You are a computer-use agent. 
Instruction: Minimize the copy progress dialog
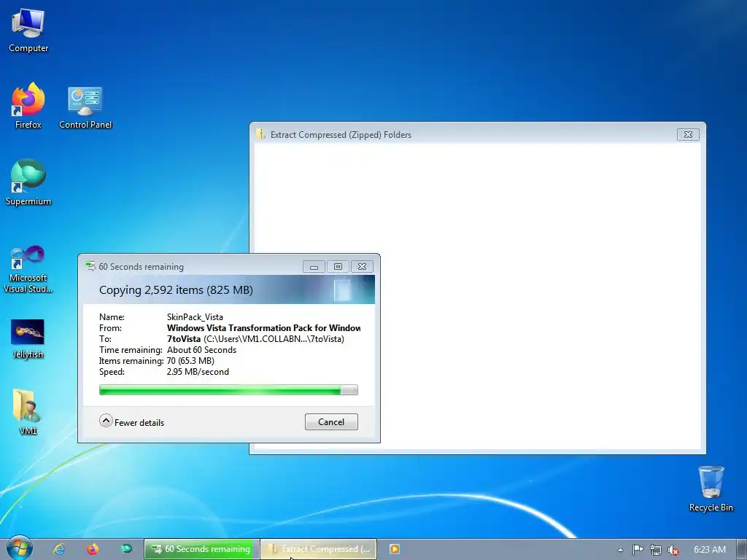(x=314, y=267)
